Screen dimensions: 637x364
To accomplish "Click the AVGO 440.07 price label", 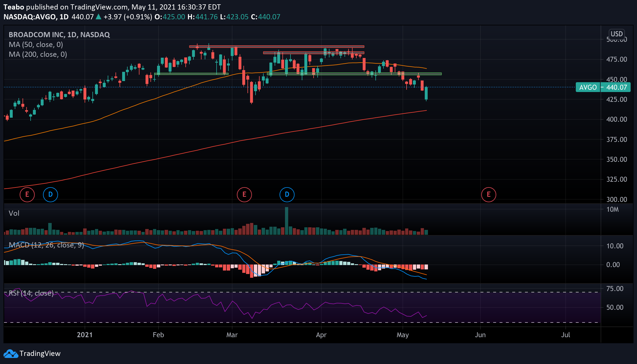I will tap(603, 87).
